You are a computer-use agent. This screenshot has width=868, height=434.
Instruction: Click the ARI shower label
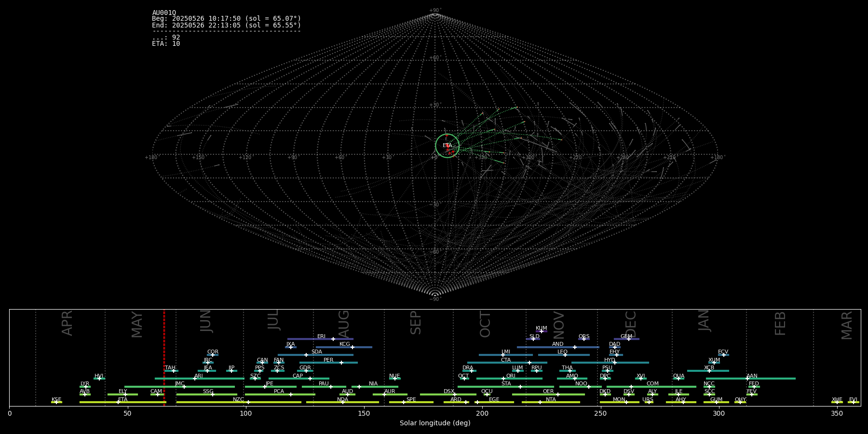[198, 376]
